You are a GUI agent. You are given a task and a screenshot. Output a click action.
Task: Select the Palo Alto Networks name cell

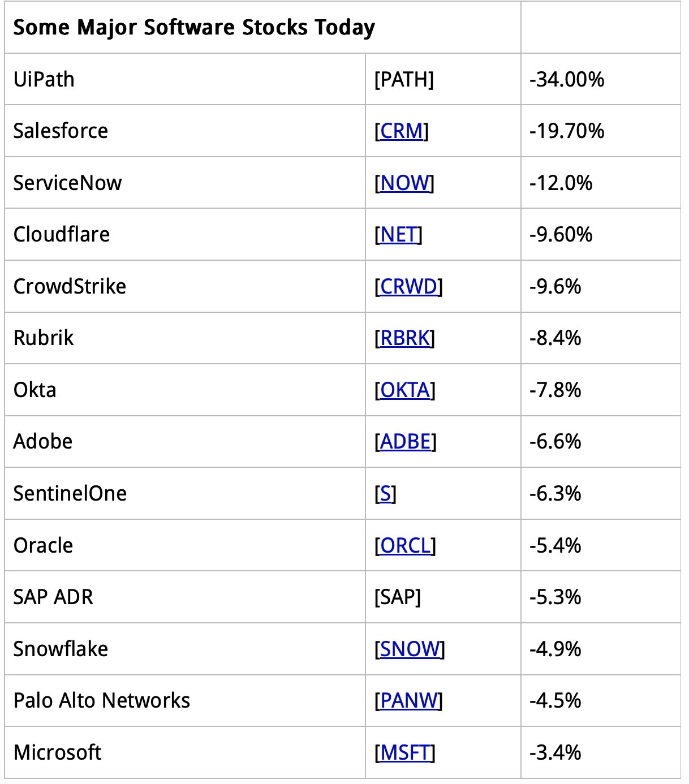pyautogui.click(x=102, y=701)
